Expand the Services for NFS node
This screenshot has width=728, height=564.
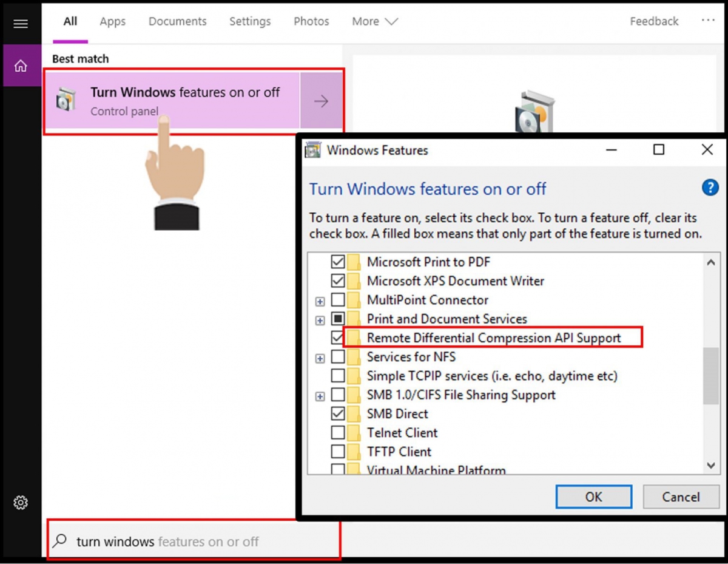pyautogui.click(x=320, y=358)
